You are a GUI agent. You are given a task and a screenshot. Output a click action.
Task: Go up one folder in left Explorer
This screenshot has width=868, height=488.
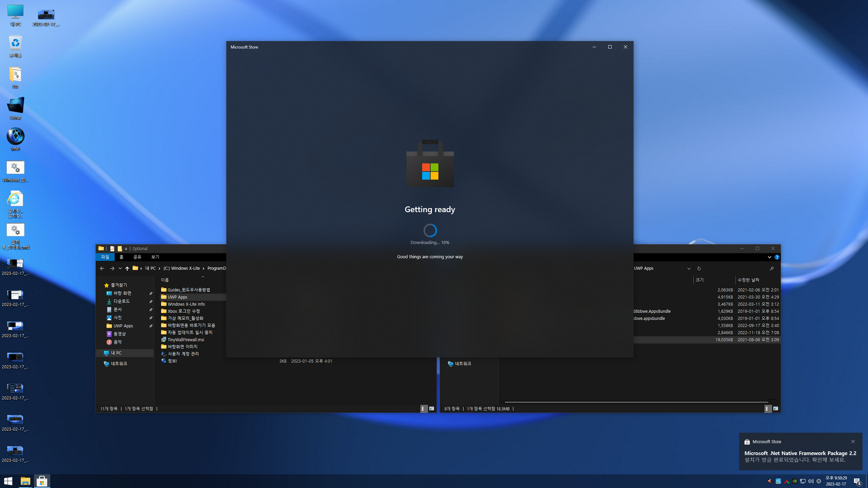[127, 269]
